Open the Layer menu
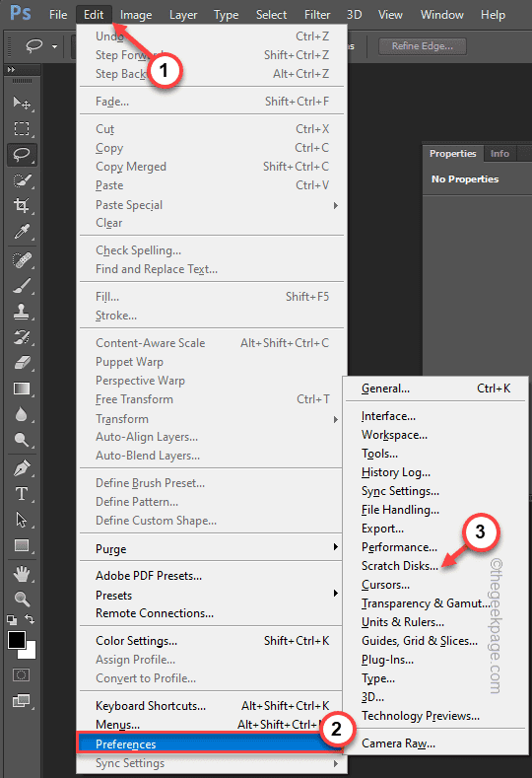This screenshot has height=778, width=532. 183,15
